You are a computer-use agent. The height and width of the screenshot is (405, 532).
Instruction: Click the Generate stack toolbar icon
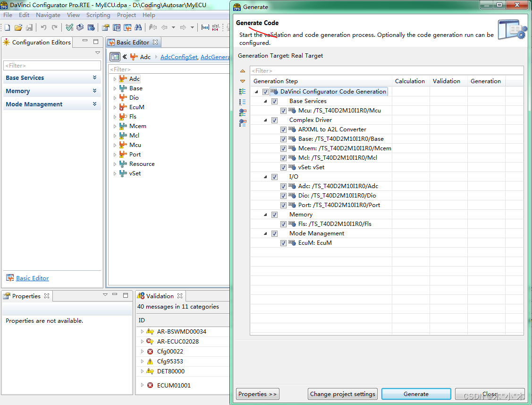pyautogui.click(x=80, y=27)
